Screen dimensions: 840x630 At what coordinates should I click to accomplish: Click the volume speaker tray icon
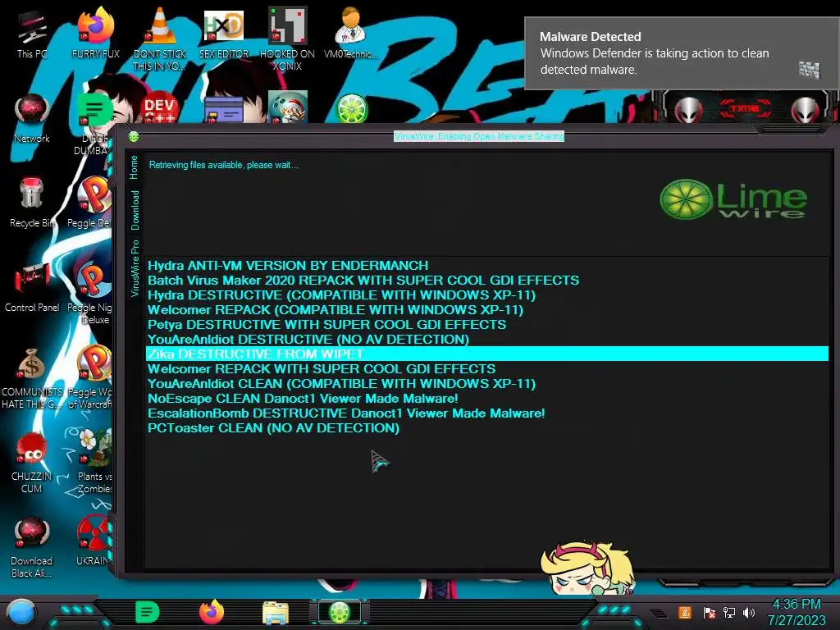[x=748, y=612]
